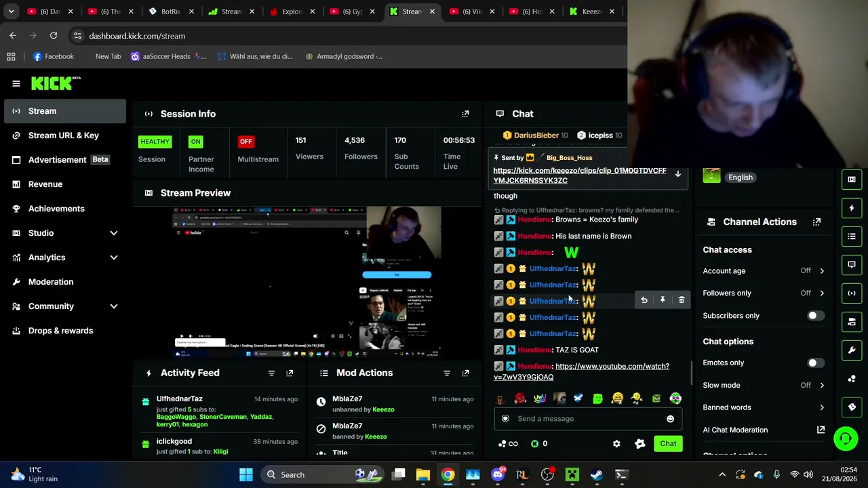Image resolution: width=868 pixels, height=488 pixels.
Task: Open pinned kick.com clip link
Action: tap(580, 176)
